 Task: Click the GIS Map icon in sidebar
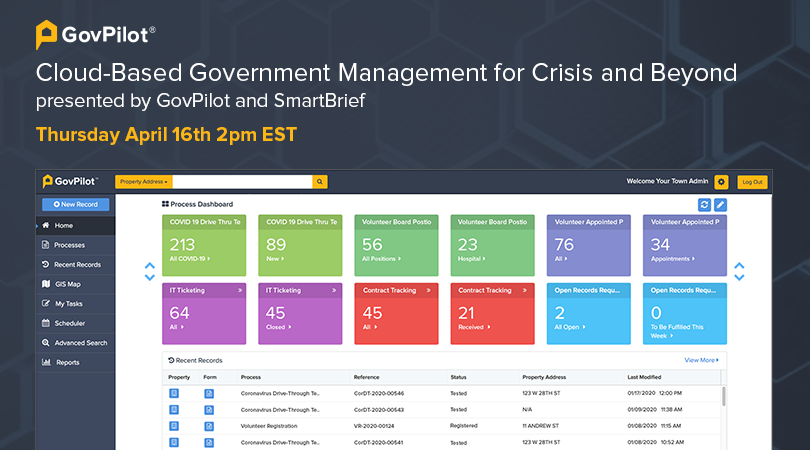coord(45,284)
